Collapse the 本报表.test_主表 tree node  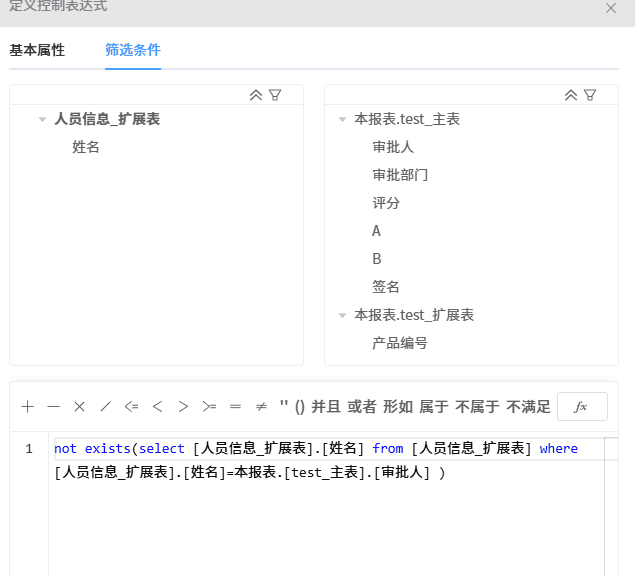click(x=342, y=119)
